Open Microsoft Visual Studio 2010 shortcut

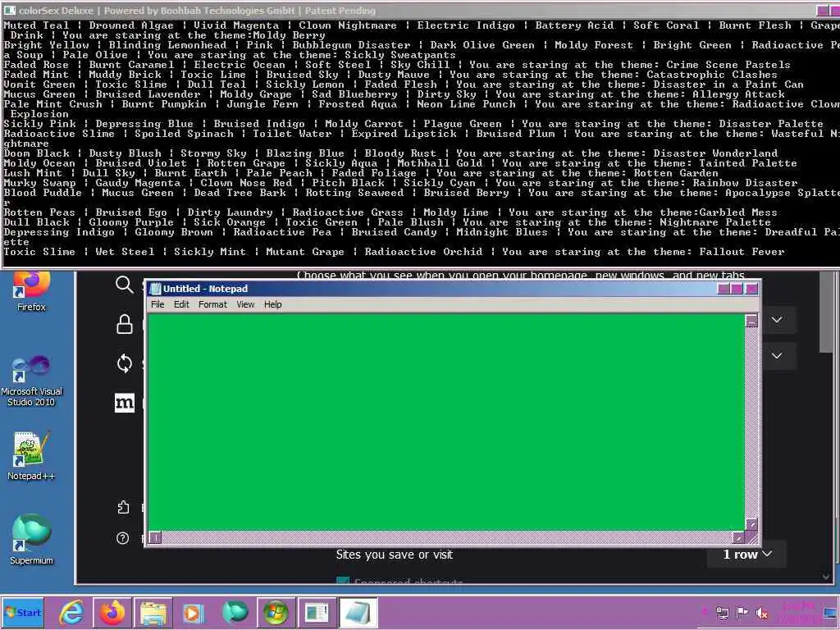tap(31, 381)
